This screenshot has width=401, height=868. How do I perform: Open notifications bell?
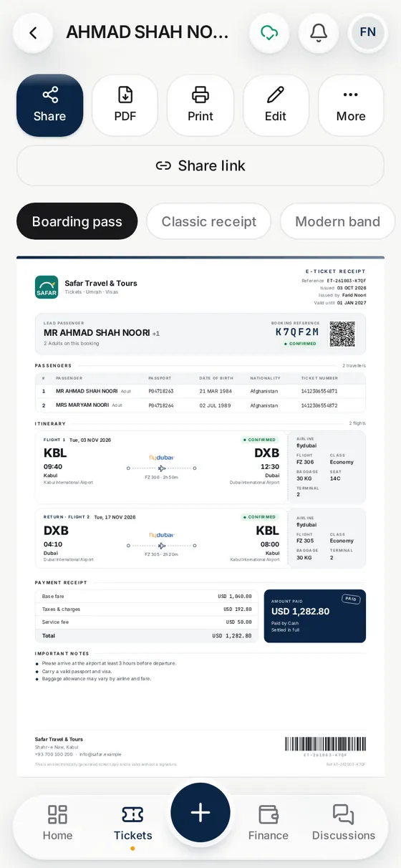point(319,33)
